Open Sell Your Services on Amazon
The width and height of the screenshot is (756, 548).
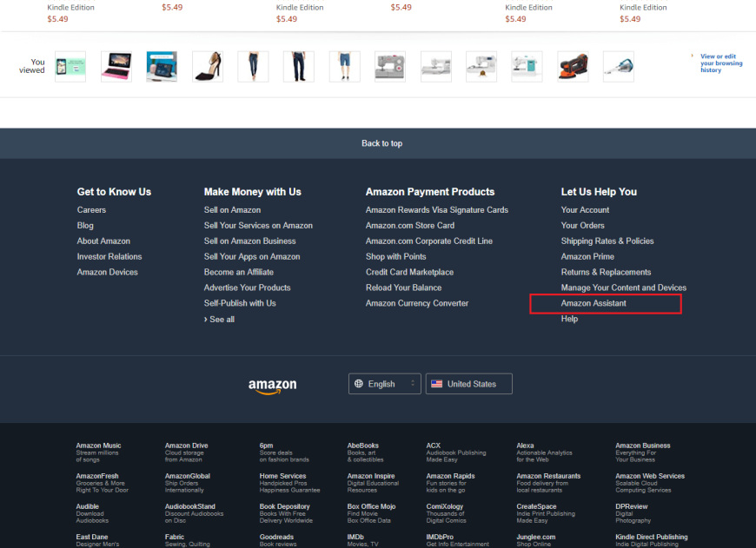point(258,225)
